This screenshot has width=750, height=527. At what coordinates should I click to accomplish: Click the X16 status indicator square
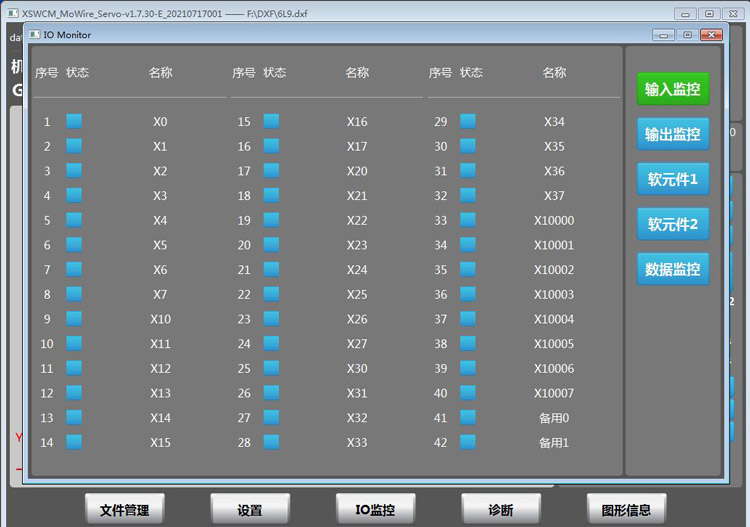(x=271, y=121)
